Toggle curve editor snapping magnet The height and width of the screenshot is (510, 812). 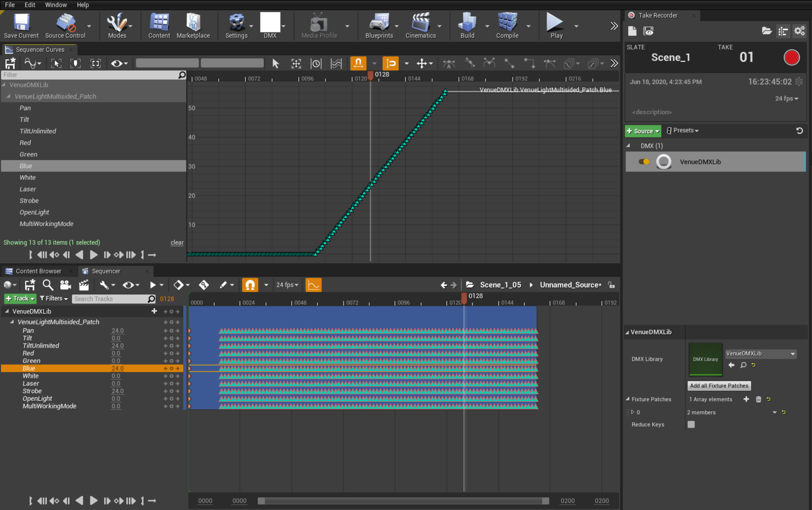coord(358,64)
